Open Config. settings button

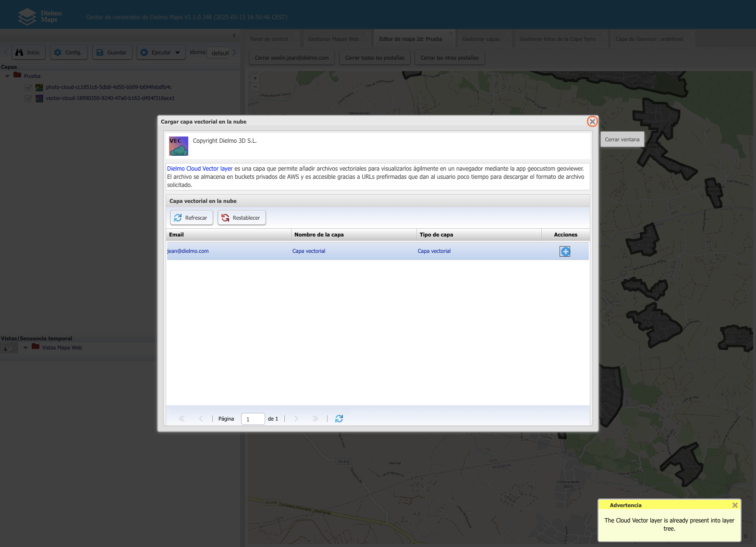tap(68, 52)
